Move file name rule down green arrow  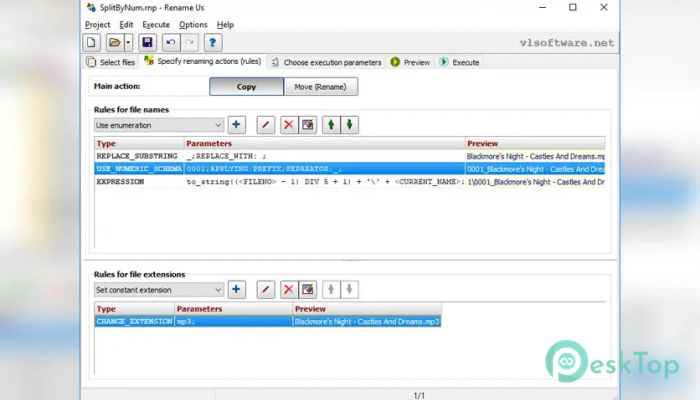coord(350,125)
